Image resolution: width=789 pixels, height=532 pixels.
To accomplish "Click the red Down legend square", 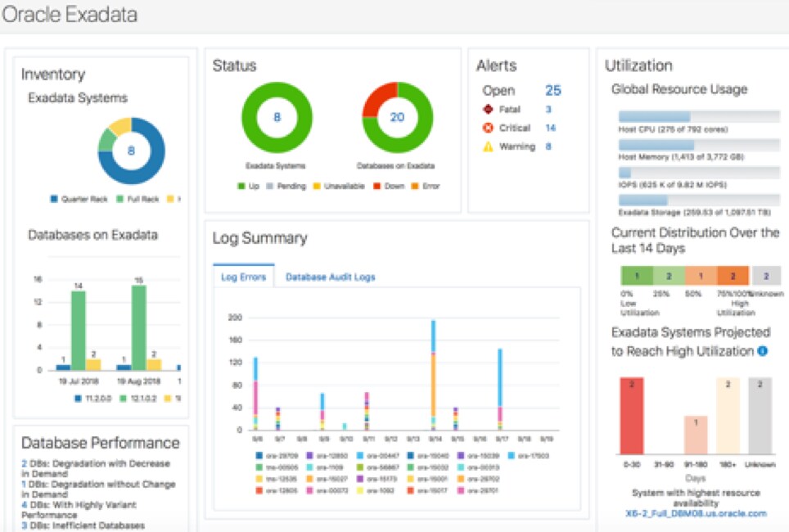I will click(376, 187).
